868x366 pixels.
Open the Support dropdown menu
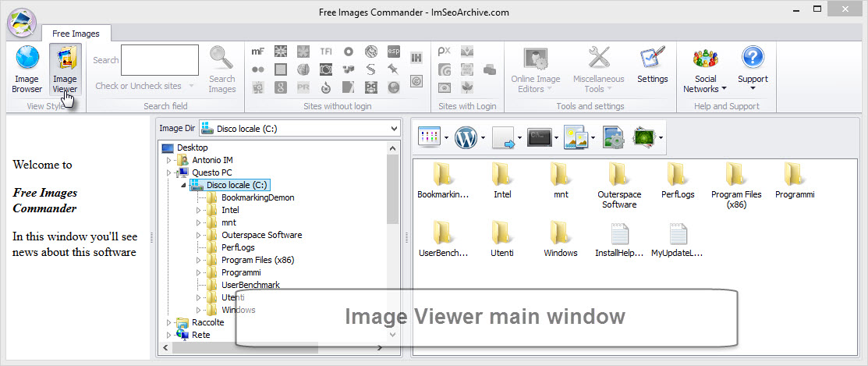point(753,70)
